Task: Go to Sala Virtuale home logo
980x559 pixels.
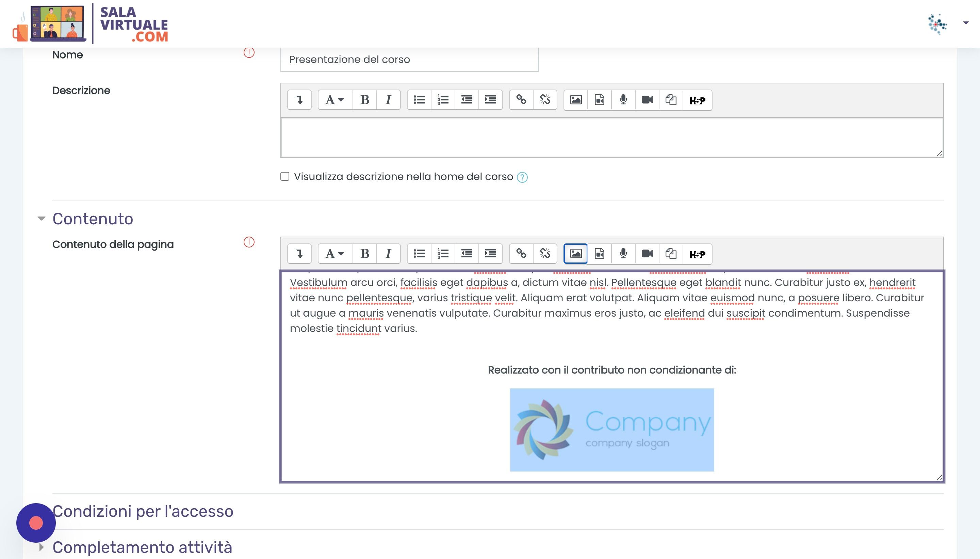Action: [90, 24]
